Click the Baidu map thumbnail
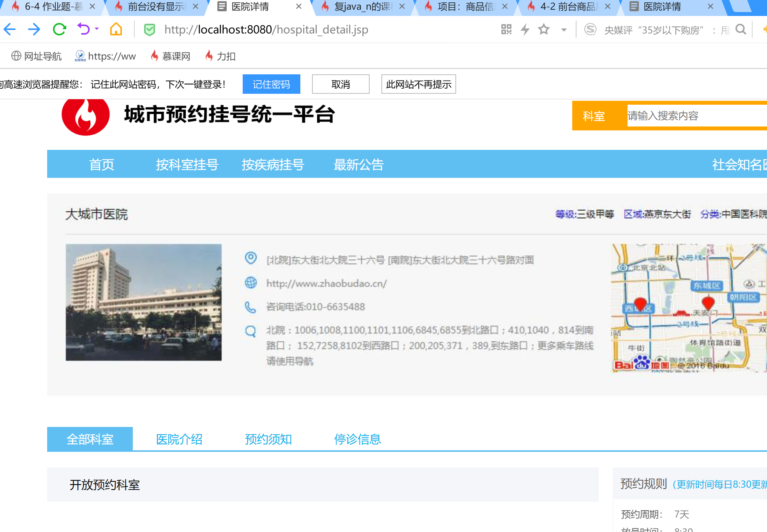The height and width of the screenshot is (532, 767). (x=689, y=308)
